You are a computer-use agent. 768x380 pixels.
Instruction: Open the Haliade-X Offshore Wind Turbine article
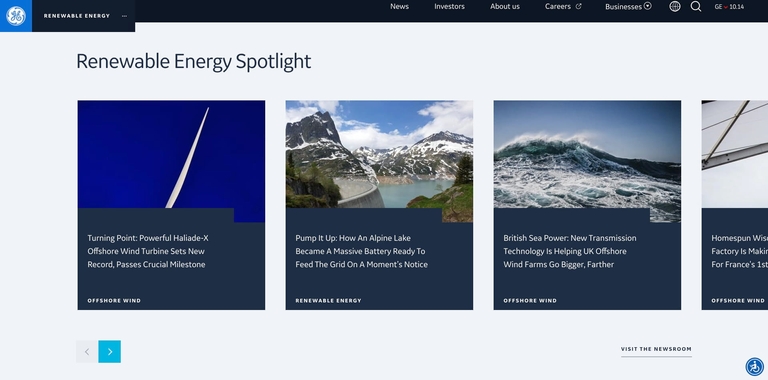(147, 251)
